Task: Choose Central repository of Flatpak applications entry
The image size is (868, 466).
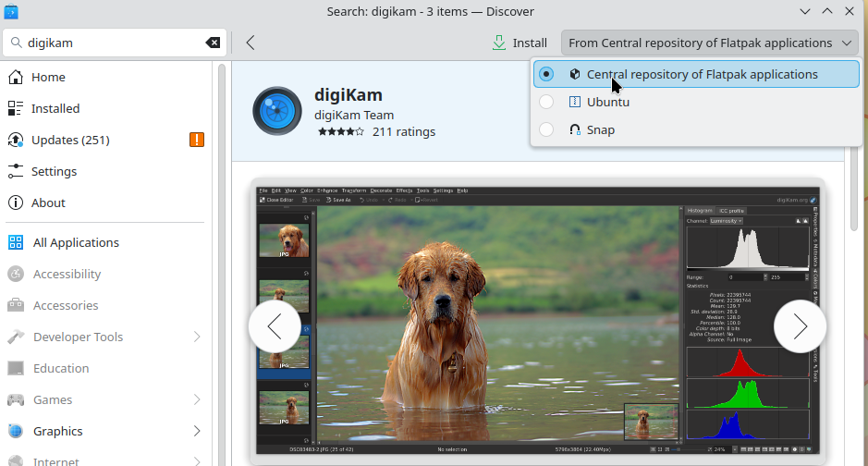Action: click(x=696, y=74)
